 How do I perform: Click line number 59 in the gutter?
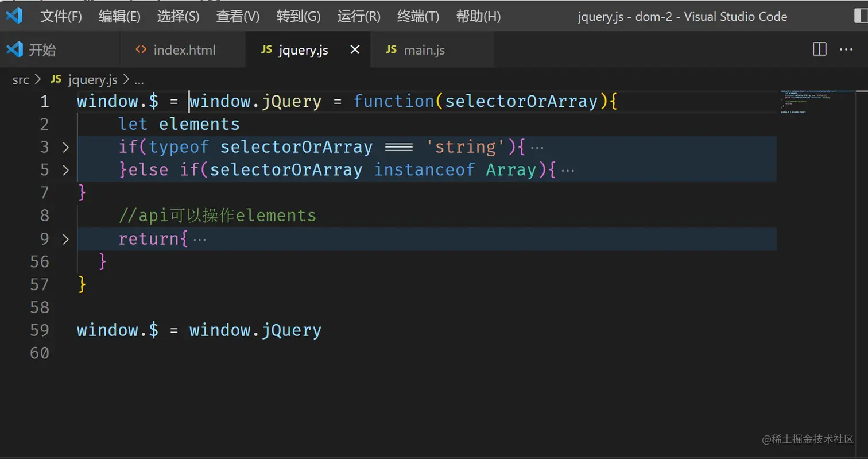39,330
